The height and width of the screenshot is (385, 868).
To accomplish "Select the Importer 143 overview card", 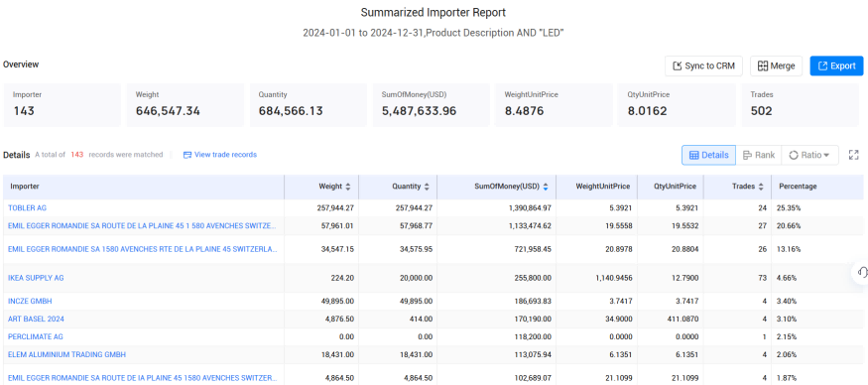I will pos(62,105).
